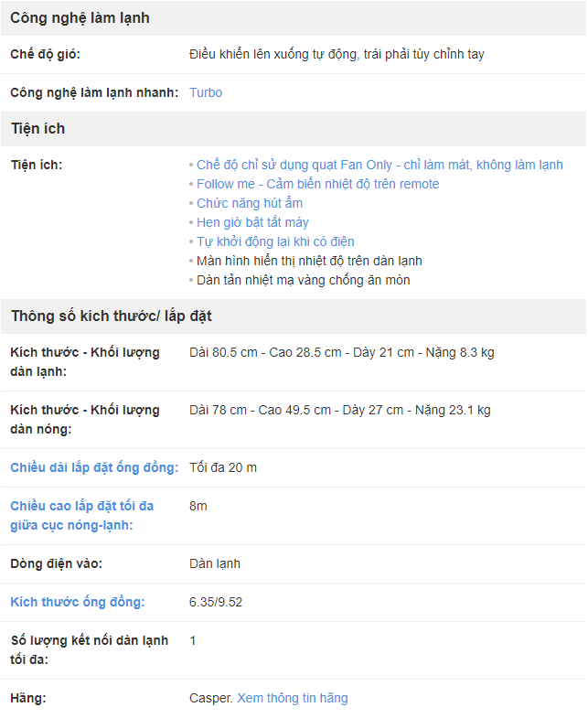Image resolution: width=588 pixels, height=718 pixels.
Task: Open the Turbo fast cooling link
Action: (x=206, y=92)
